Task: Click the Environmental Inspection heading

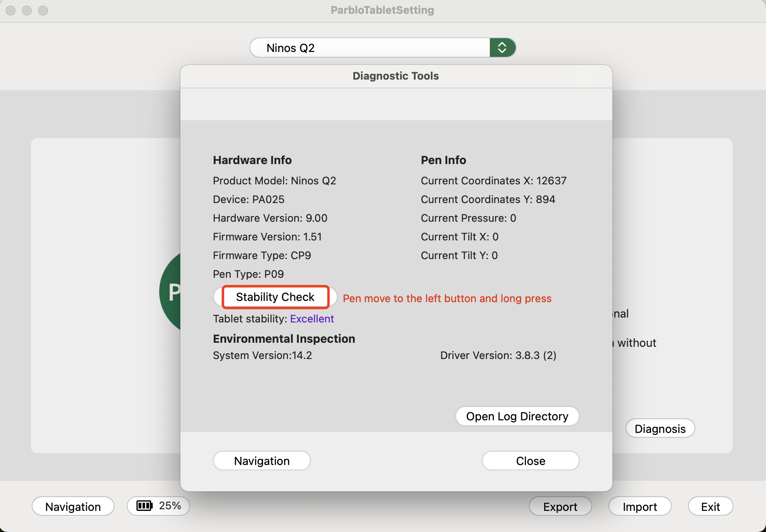Action: [x=284, y=339]
